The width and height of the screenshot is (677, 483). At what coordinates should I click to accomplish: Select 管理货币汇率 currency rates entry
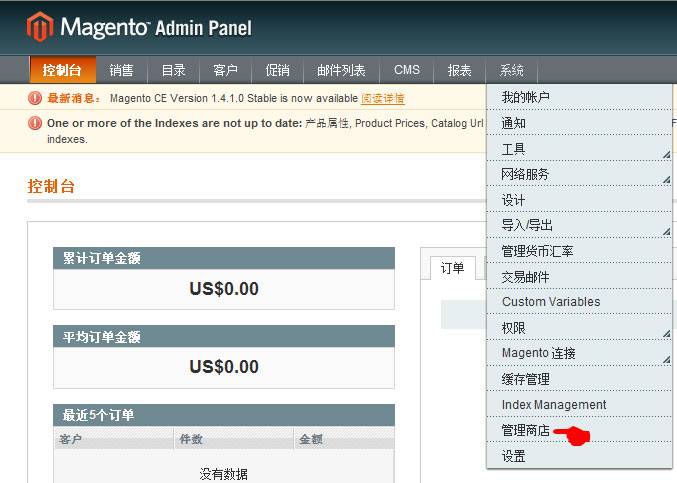(x=579, y=251)
